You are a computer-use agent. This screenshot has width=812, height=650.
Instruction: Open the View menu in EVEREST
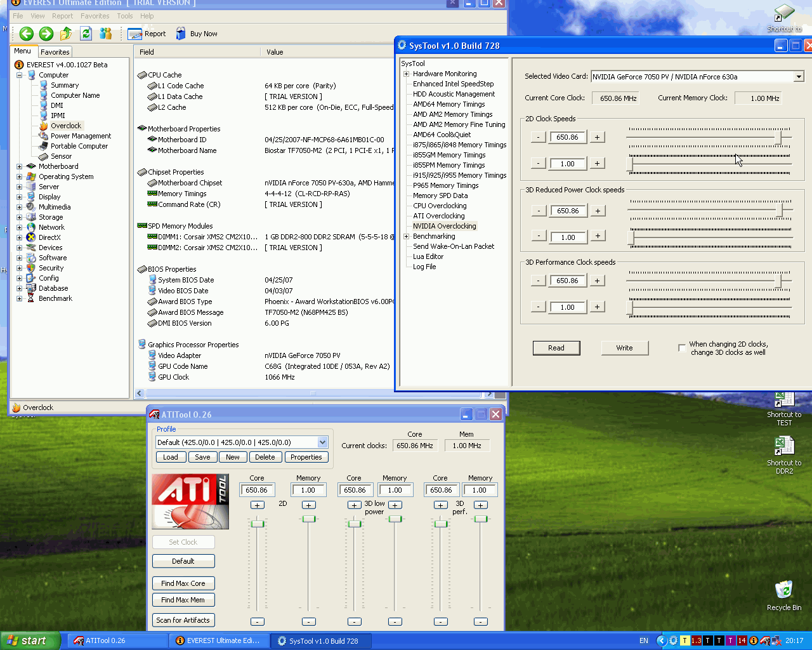pos(37,16)
